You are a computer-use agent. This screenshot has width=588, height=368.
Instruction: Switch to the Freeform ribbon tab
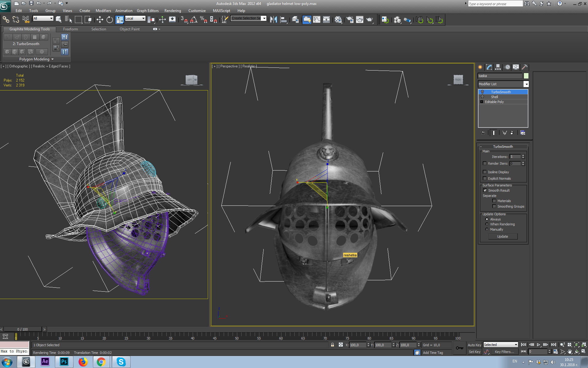pyautogui.click(x=71, y=29)
